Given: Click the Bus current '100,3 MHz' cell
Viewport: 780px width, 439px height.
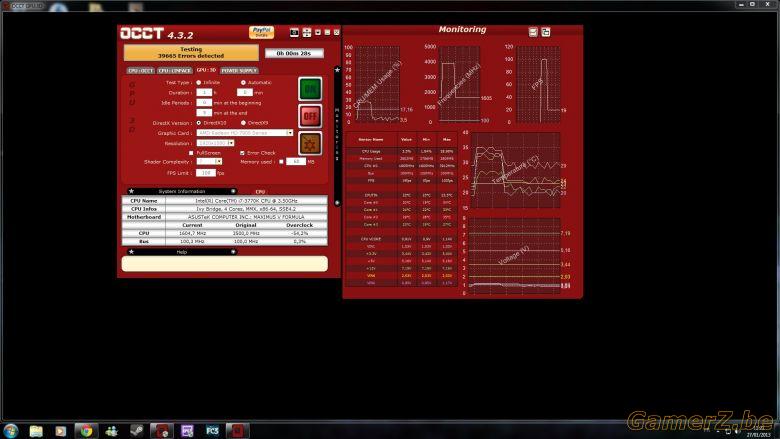Looking at the screenshot, I should 193,241.
